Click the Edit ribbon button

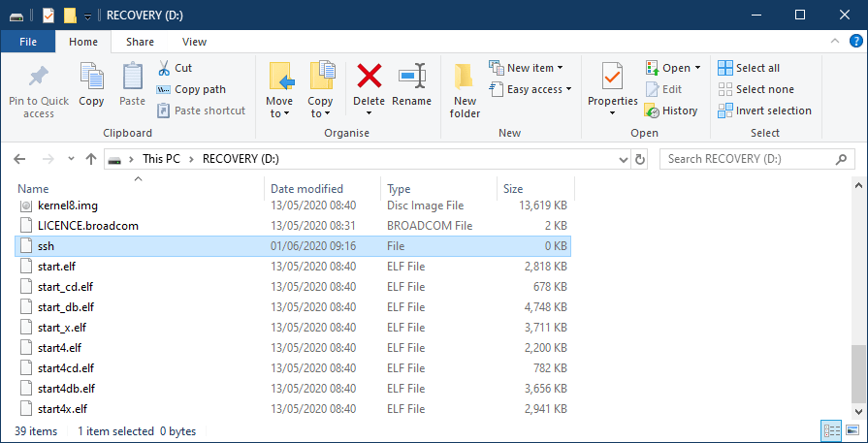tap(663, 89)
